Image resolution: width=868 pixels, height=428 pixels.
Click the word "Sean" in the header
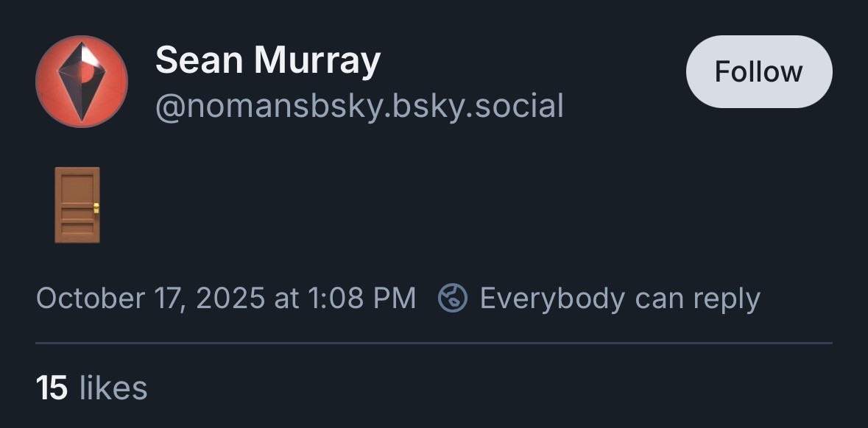[x=200, y=60]
